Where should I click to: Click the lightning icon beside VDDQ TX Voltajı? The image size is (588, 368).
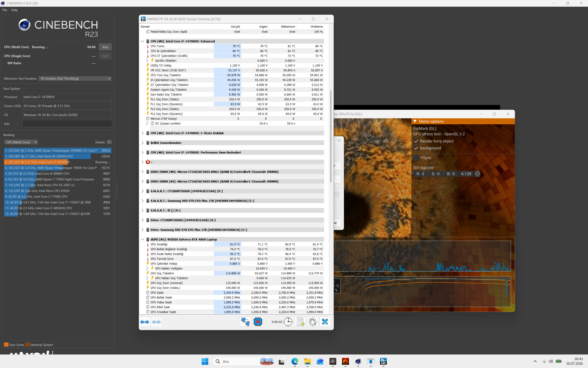(x=148, y=65)
